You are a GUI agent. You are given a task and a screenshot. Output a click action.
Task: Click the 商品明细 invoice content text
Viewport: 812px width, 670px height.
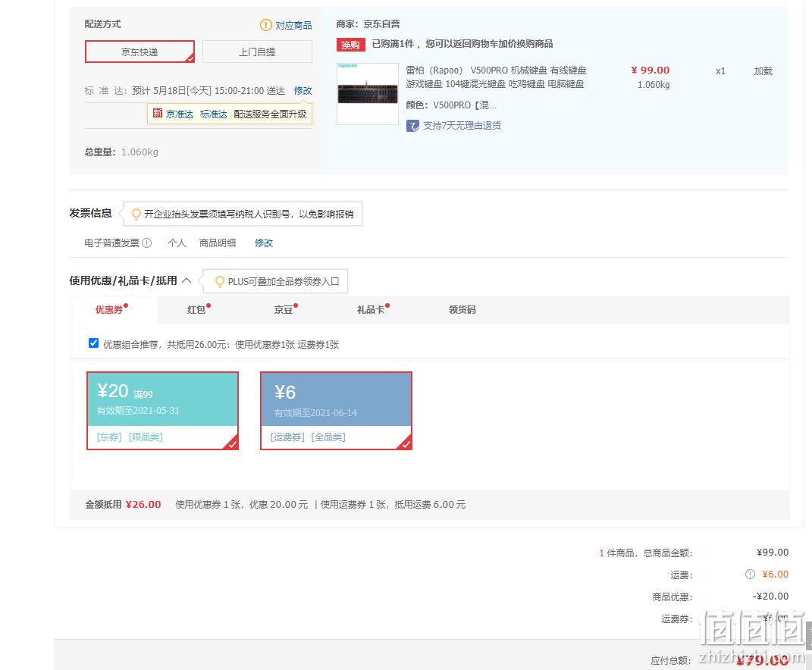tap(218, 243)
